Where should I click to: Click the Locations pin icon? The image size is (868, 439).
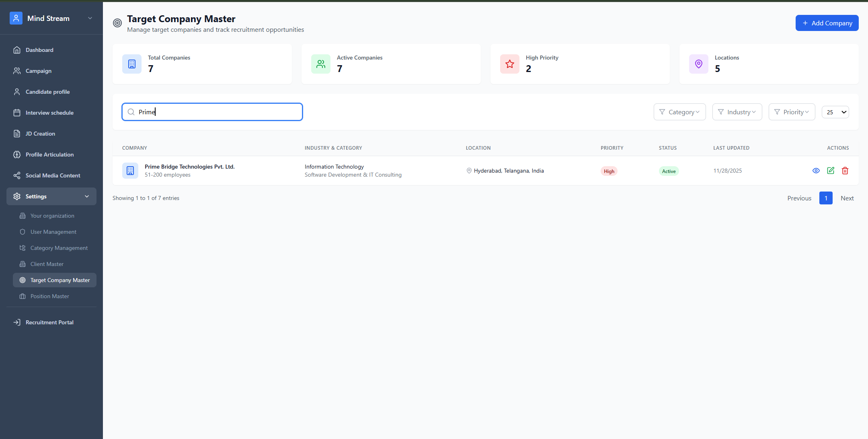(x=699, y=64)
